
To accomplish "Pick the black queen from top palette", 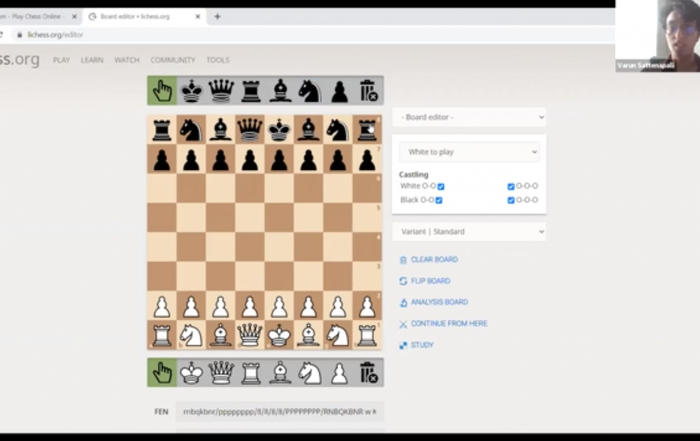I will (221, 91).
